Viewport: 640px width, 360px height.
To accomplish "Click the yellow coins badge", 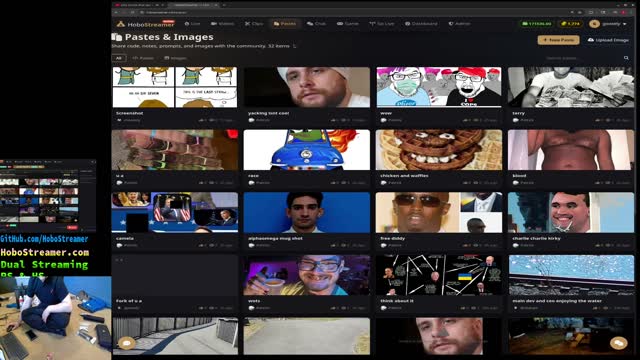I will tap(570, 24).
